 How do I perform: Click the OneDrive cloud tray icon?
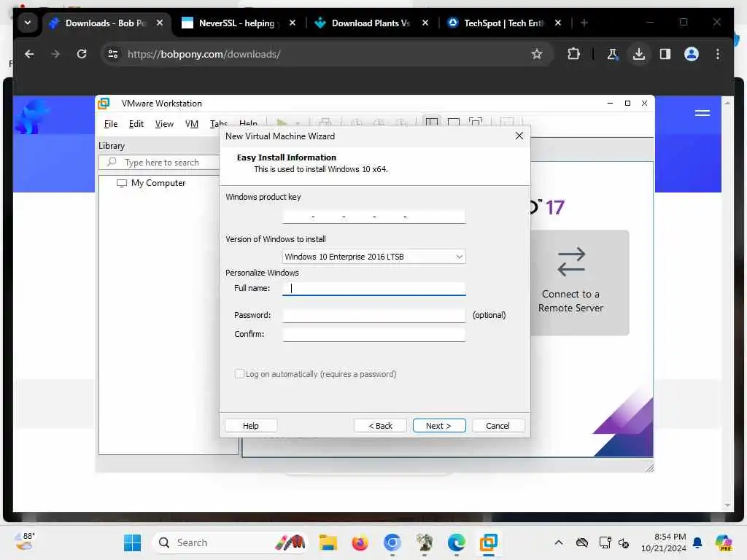pos(581,542)
